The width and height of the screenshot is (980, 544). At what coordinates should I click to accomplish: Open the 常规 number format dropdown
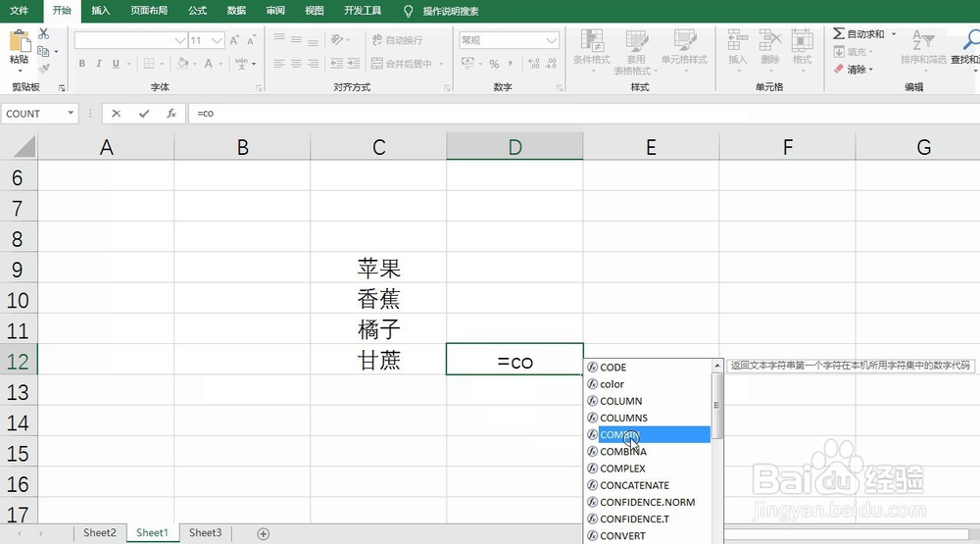[x=551, y=40]
